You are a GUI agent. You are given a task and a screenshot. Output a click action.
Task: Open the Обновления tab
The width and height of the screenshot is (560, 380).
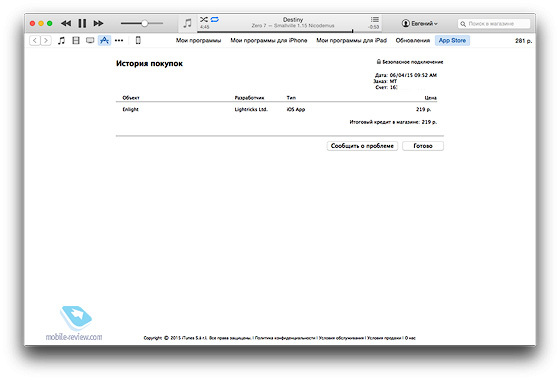[x=412, y=40]
